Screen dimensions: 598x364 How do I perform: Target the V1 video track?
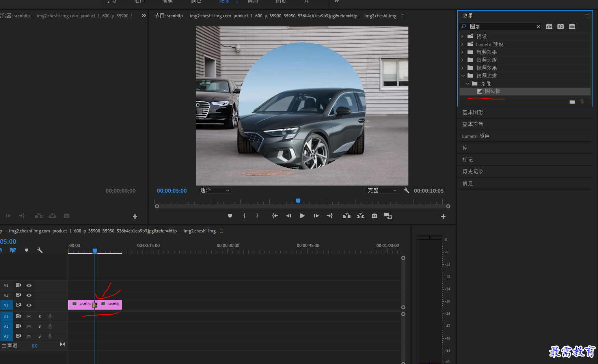(x=6, y=305)
